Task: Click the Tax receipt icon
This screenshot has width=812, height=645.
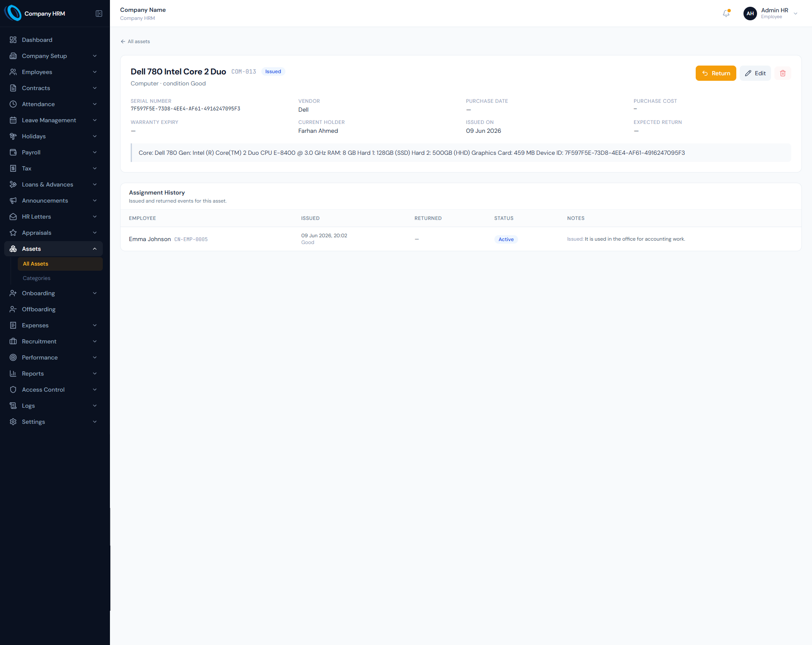Action: tap(13, 168)
